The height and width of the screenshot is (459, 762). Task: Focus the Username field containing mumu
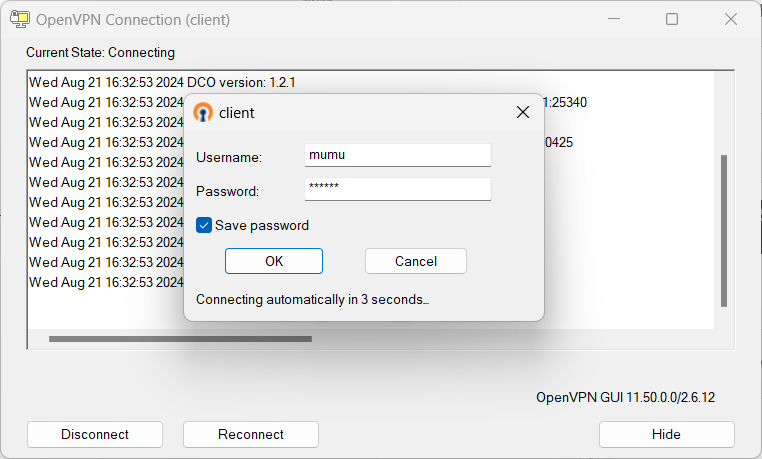pos(397,156)
